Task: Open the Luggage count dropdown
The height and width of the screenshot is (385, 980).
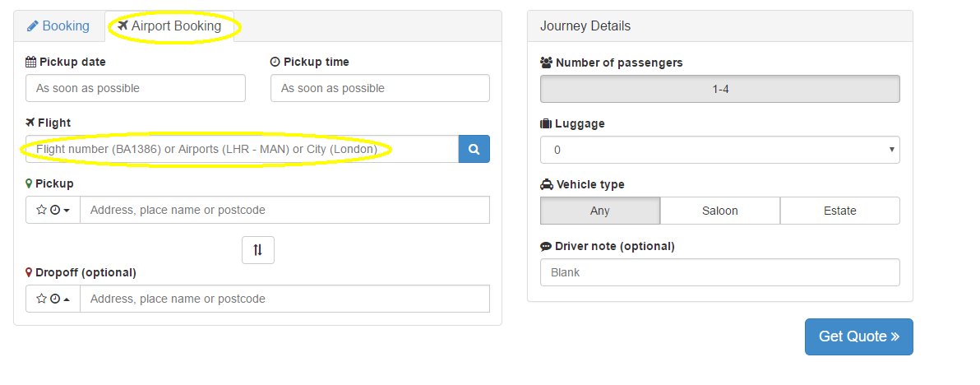Action: click(x=719, y=150)
